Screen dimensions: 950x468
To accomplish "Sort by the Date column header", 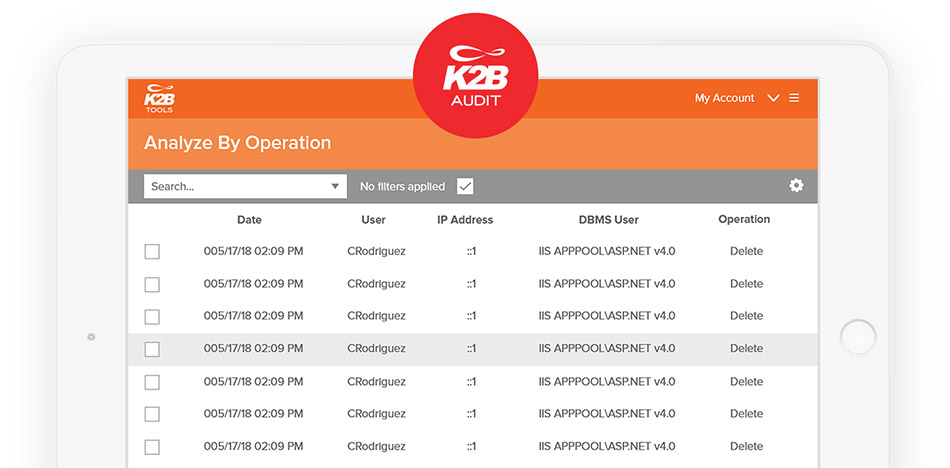I will tap(250, 220).
